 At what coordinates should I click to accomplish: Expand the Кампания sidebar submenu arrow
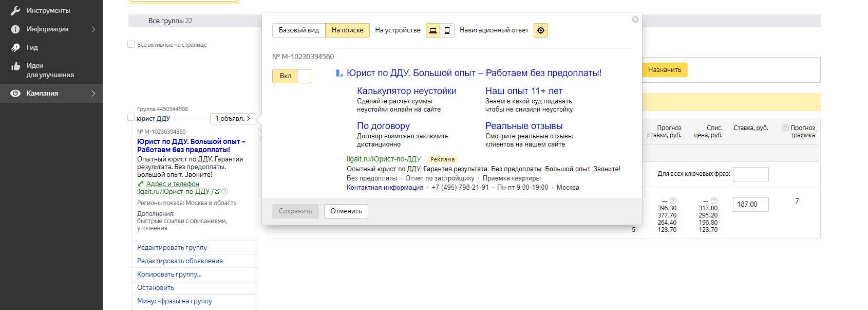pyautogui.click(x=93, y=94)
